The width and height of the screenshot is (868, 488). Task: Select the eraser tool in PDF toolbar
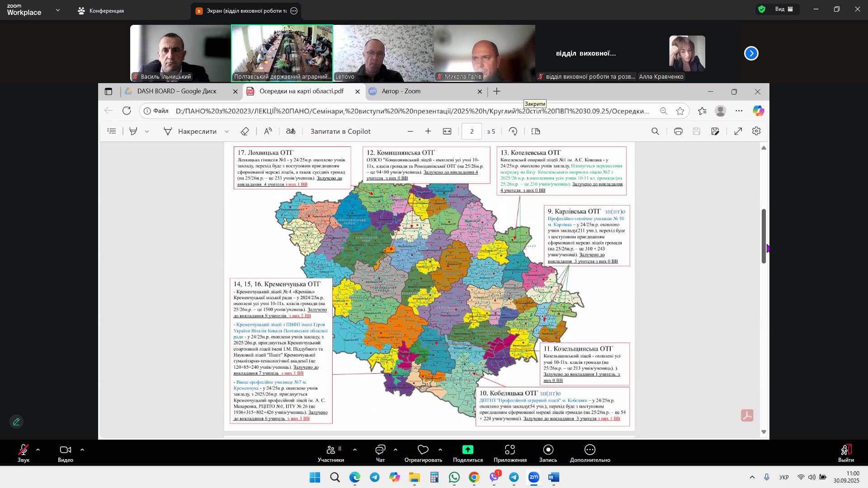[245, 131]
